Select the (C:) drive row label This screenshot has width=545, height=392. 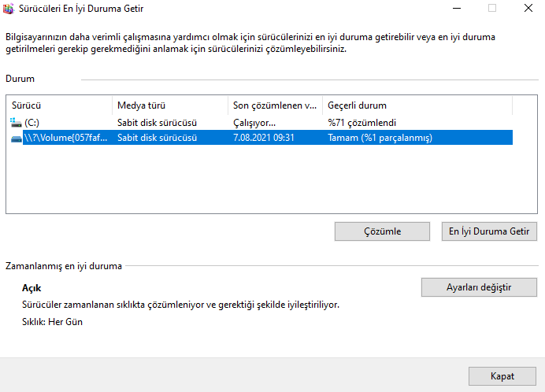[32, 123]
